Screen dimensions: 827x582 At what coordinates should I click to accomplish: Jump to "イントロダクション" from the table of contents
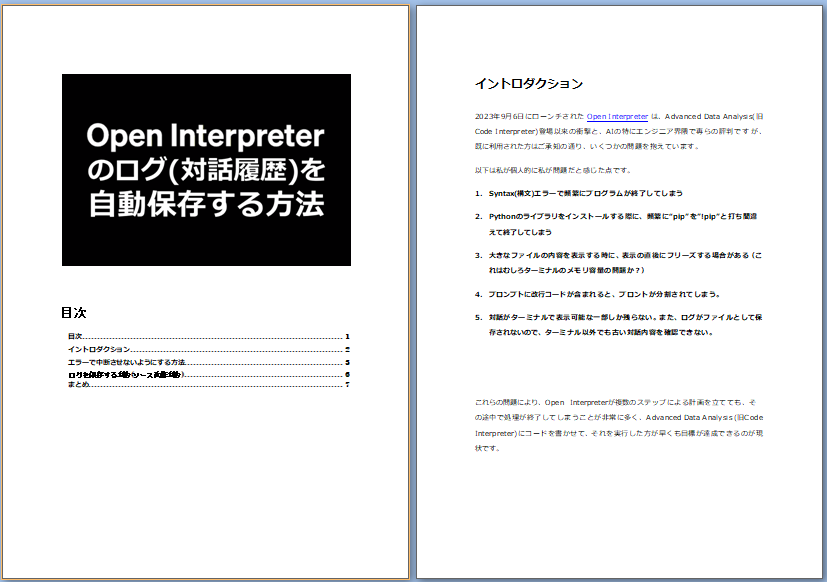click(209, 349)
